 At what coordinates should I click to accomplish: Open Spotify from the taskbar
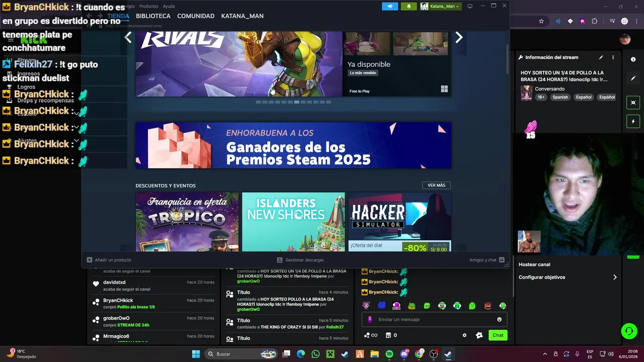389,354
